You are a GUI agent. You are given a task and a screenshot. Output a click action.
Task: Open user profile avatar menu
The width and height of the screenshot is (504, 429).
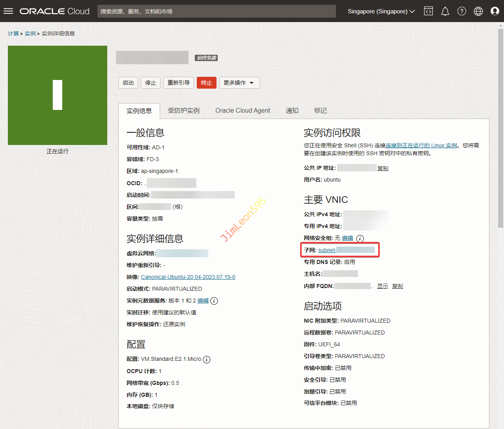coord(495,11)
